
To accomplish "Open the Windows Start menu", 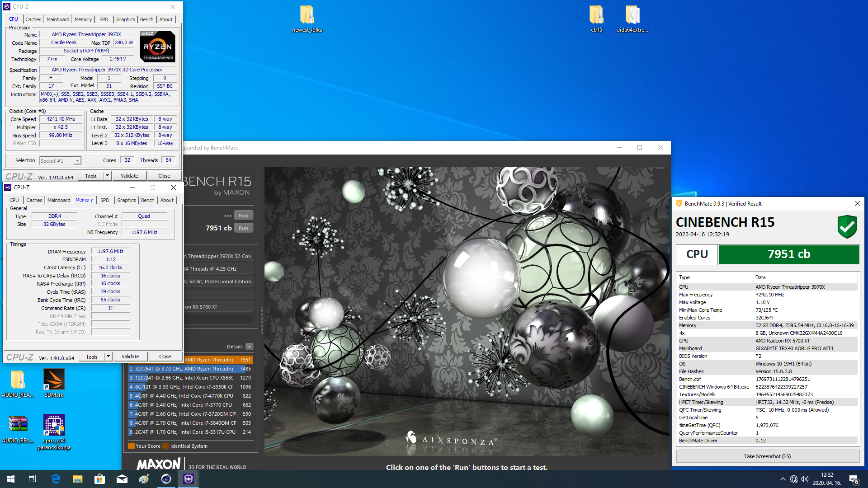I will [x=11, y=479].
